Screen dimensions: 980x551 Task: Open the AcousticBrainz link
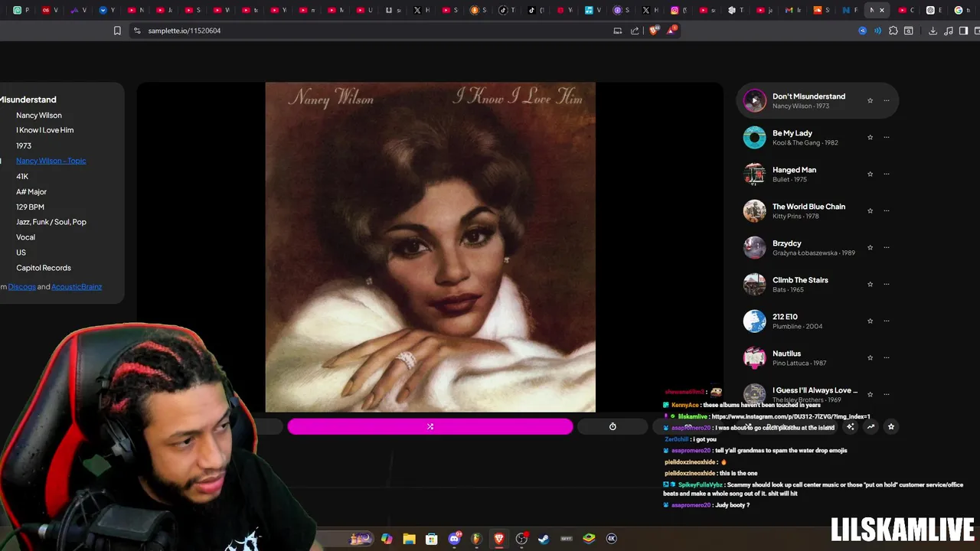pyautogui.click(x=77, y=287)
